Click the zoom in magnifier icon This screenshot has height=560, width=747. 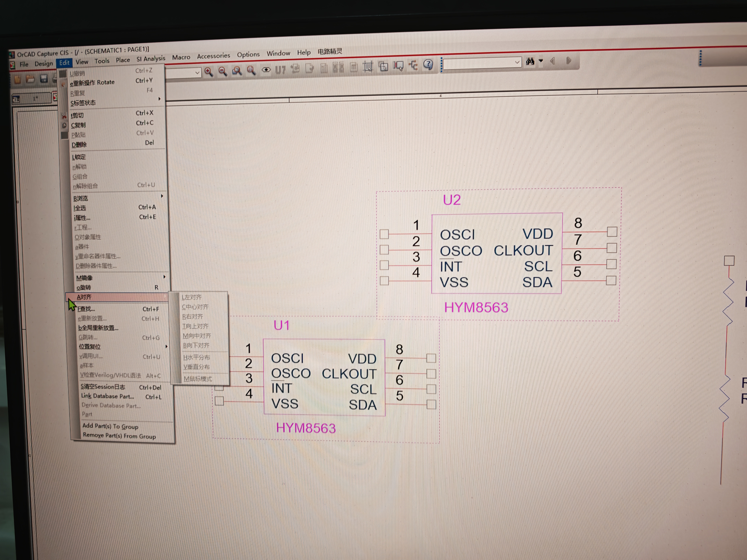tap(209, 72)
